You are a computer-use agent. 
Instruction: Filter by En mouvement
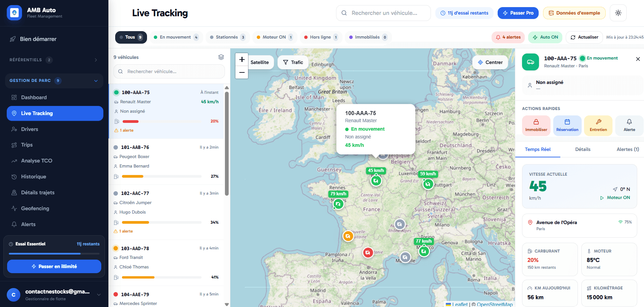[x=176, y=37]
